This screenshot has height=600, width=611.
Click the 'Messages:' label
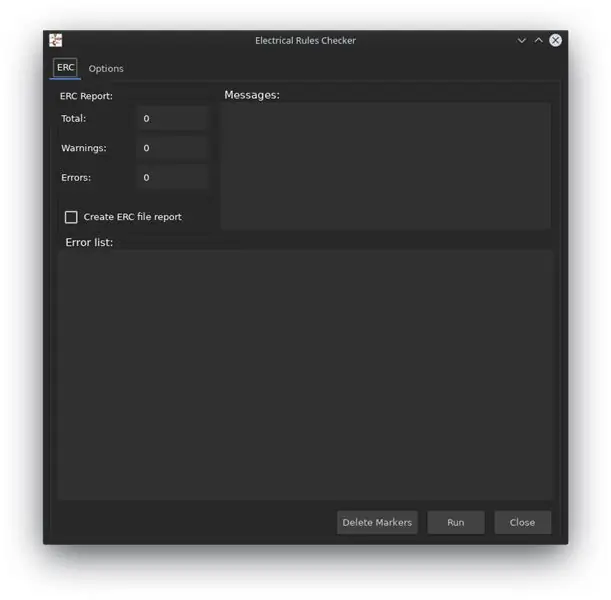252,95
